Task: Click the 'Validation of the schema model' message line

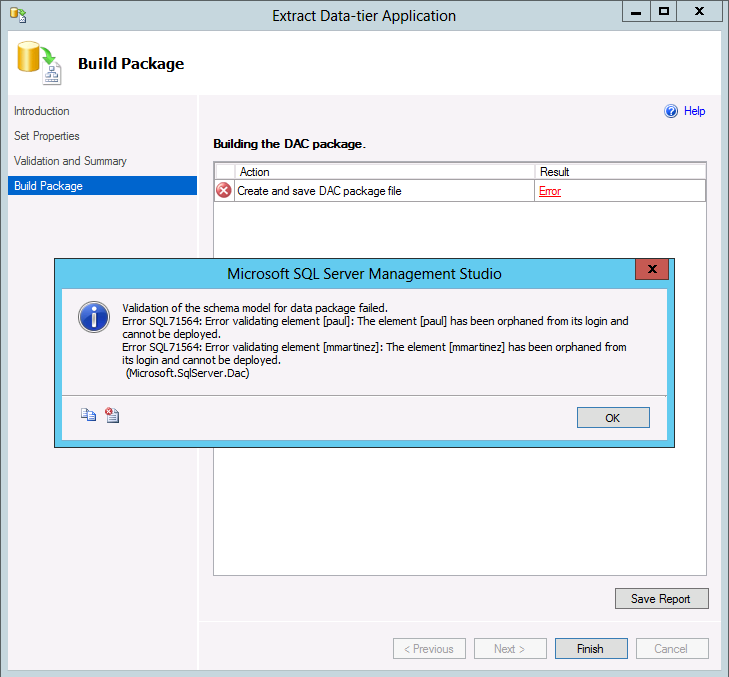Action: 255,308
